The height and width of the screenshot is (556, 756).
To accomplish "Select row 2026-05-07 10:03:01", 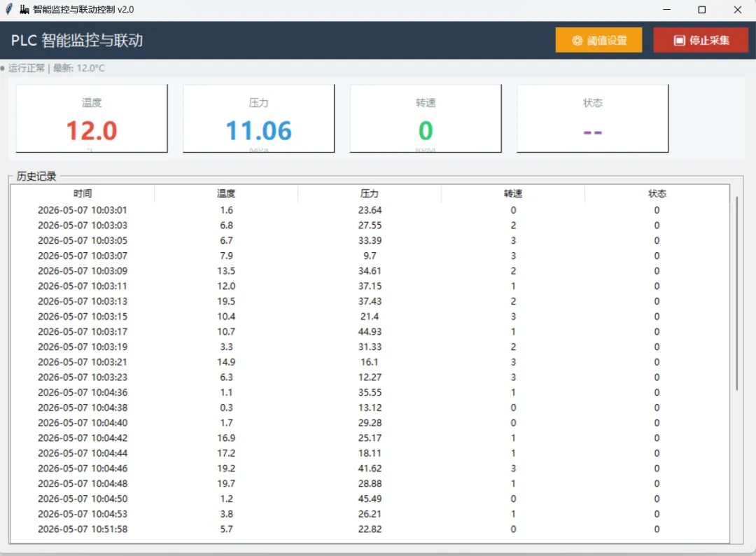I will (370, 210).
